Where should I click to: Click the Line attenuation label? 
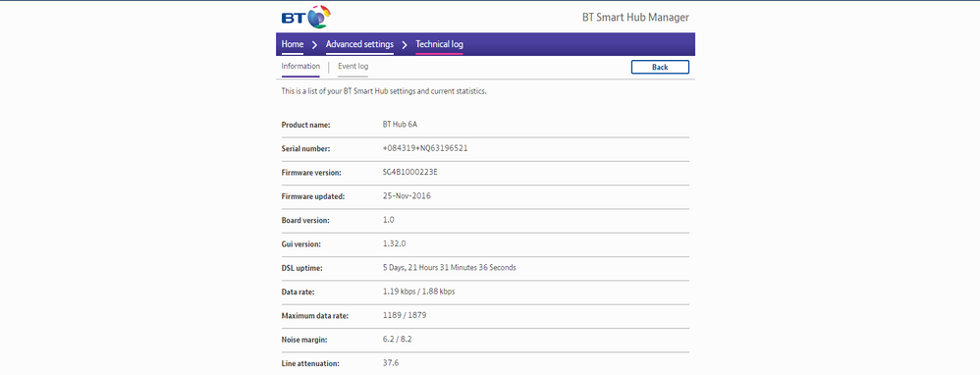pos(310,363)
